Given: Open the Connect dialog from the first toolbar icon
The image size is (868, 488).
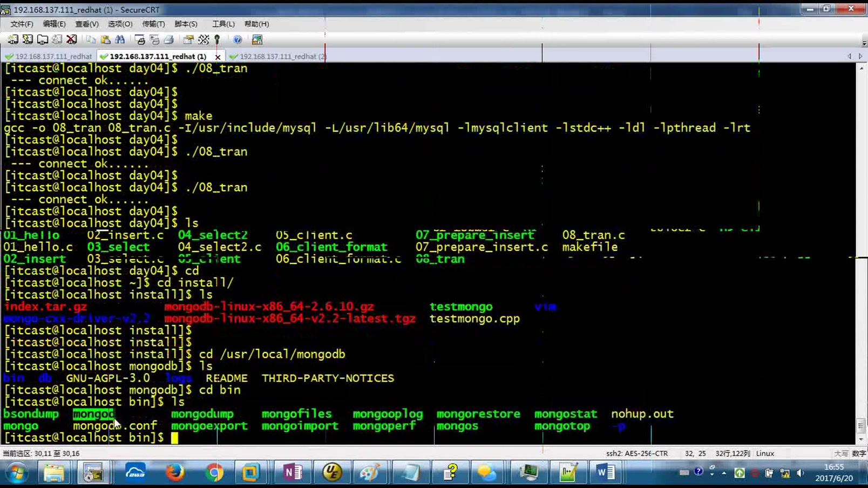Looking at the screenshot, I should (x=13, y=39).
